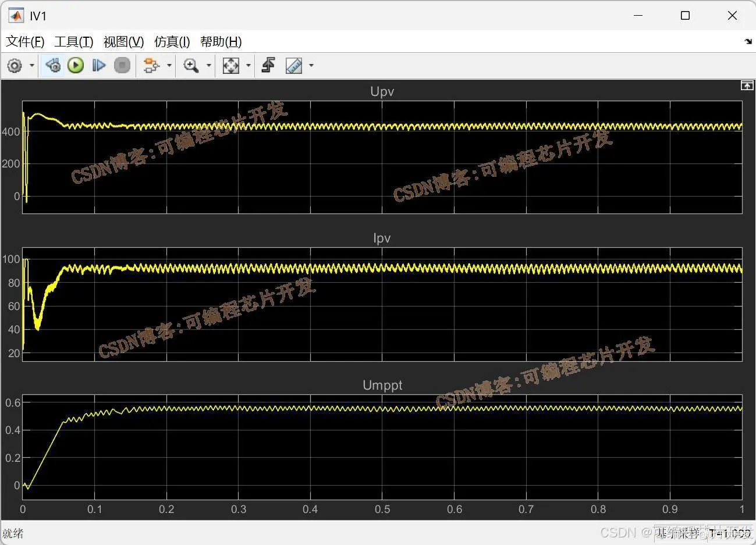Click the Step Forward icon

click(99, 66)
